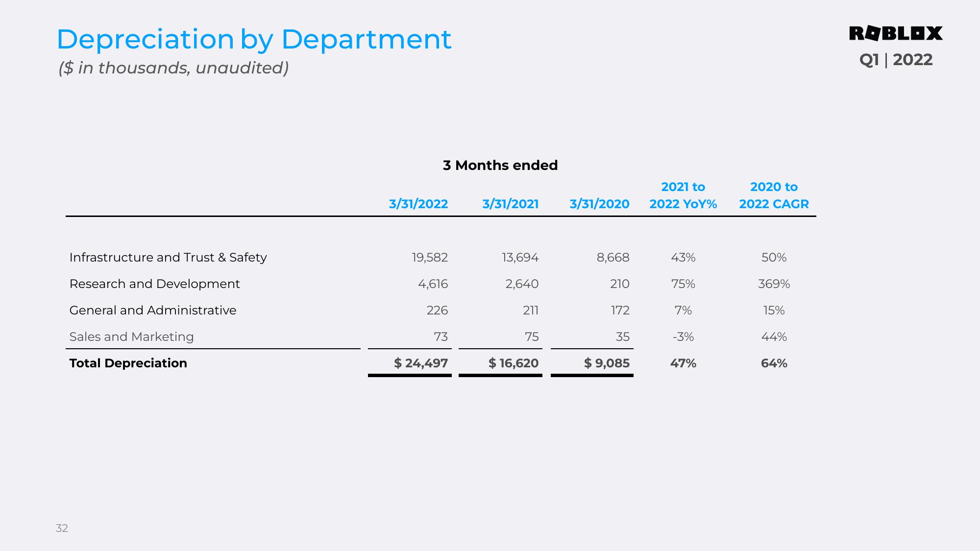Click the '2020 to 2022 CAGR' header
980x551 pixels.
(x=774, y=195)
